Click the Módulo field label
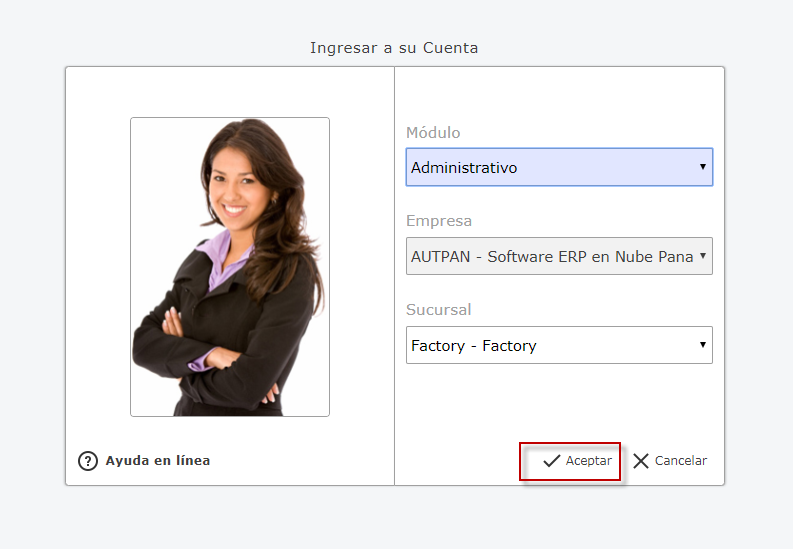This screenshot has width=793, height=549. point(433,133)
